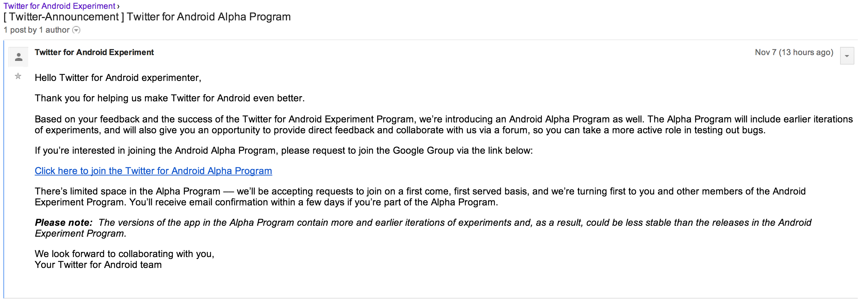Click the italic text 'Experiment Program.' ending the note

[x=80, y=234]
